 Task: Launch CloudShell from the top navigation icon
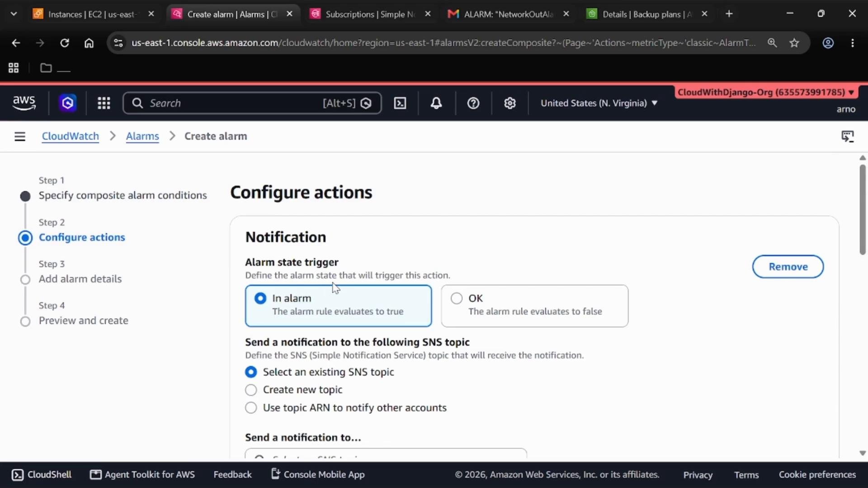[400, 103]
